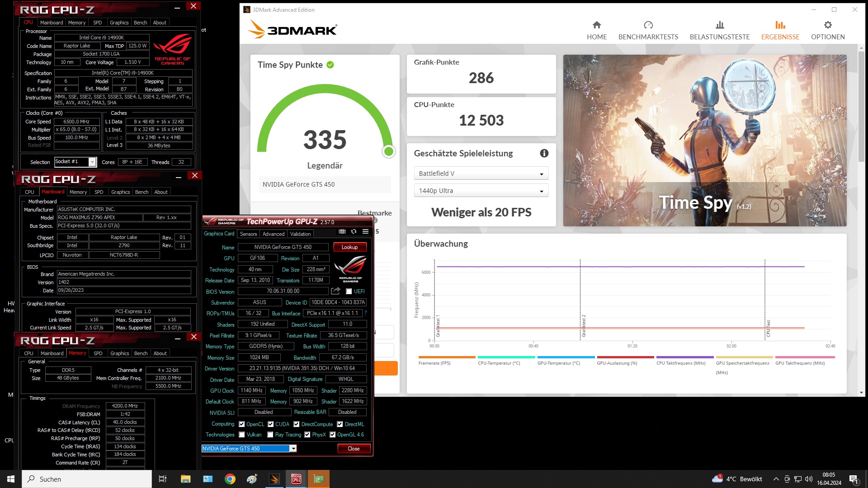This screenshot has width=868, height=488.
Task: Open BENCHMARKTESTS in 3DMark navigation
Action: [x=648, y=30]
